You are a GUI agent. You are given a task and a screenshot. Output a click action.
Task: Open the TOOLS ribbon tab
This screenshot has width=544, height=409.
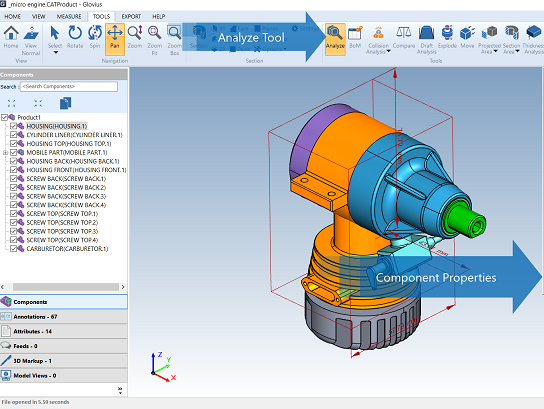(x=101, y=16)
